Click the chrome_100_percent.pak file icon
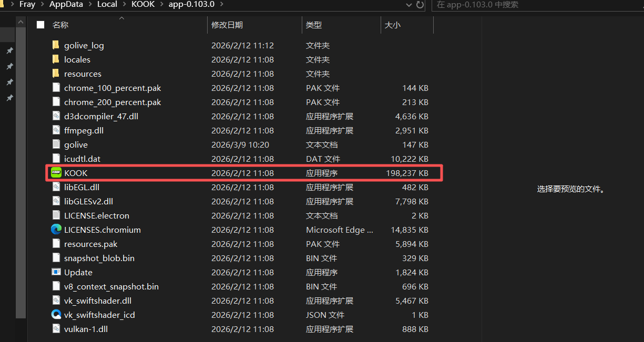The height and width of the screenshot is (342, 644). [56, 88]
